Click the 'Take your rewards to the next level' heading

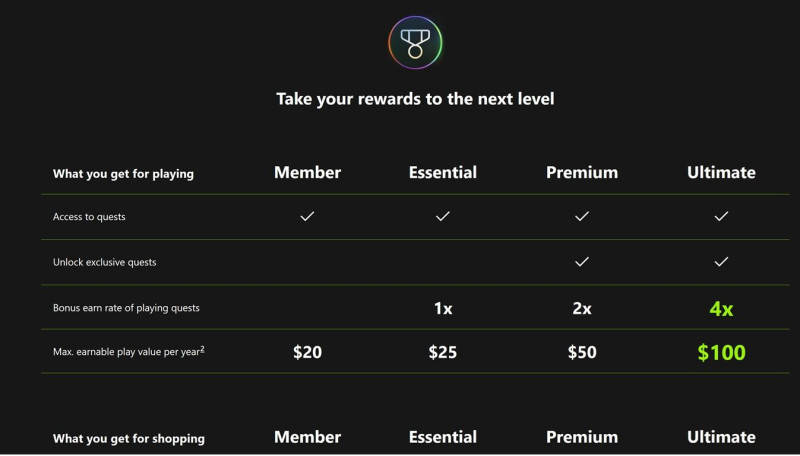click(415, 99)
